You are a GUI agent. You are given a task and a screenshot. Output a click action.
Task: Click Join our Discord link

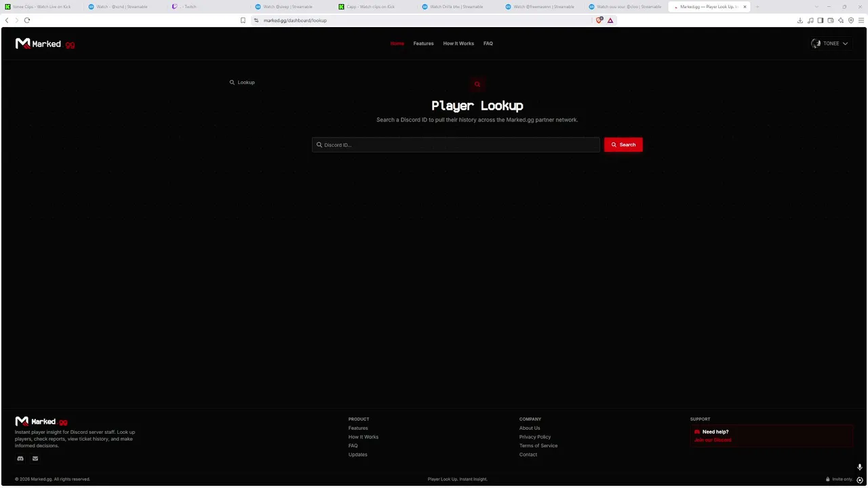(x=713, y=440)
